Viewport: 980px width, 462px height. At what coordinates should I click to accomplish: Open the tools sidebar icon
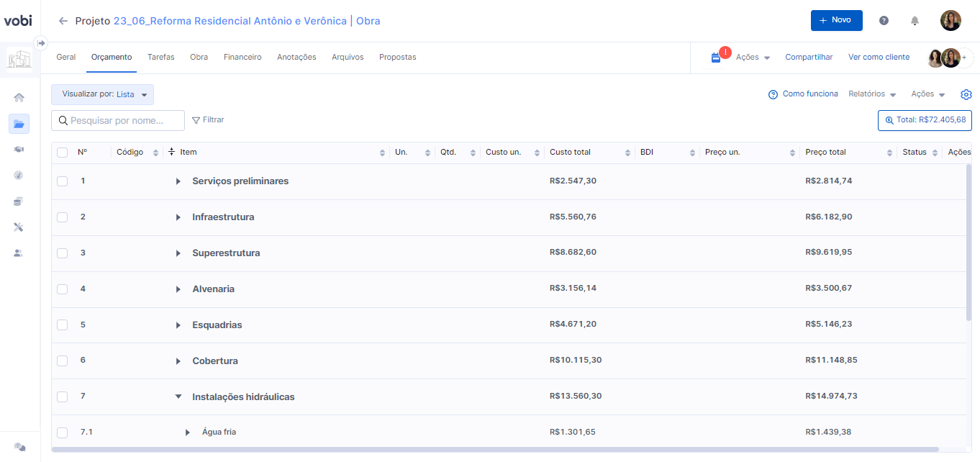pyautogui.click(x=19, y=227)
